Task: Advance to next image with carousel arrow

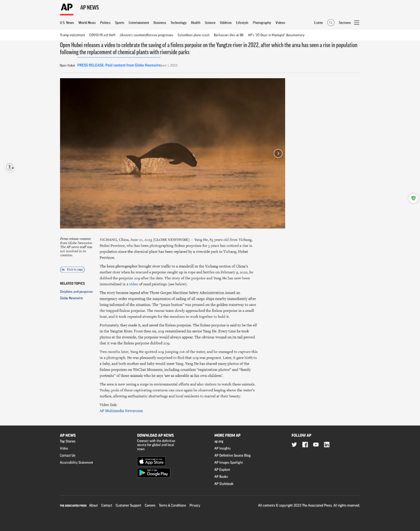Action: (278, 153)
